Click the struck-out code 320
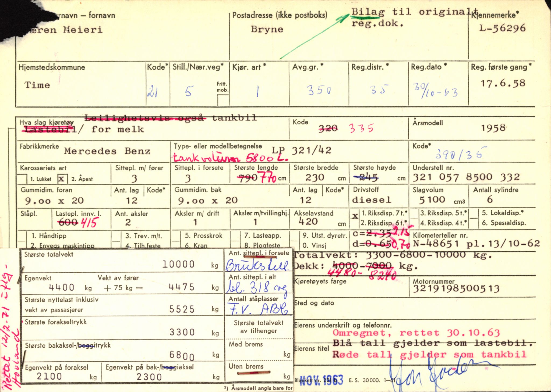 [328, 129]
